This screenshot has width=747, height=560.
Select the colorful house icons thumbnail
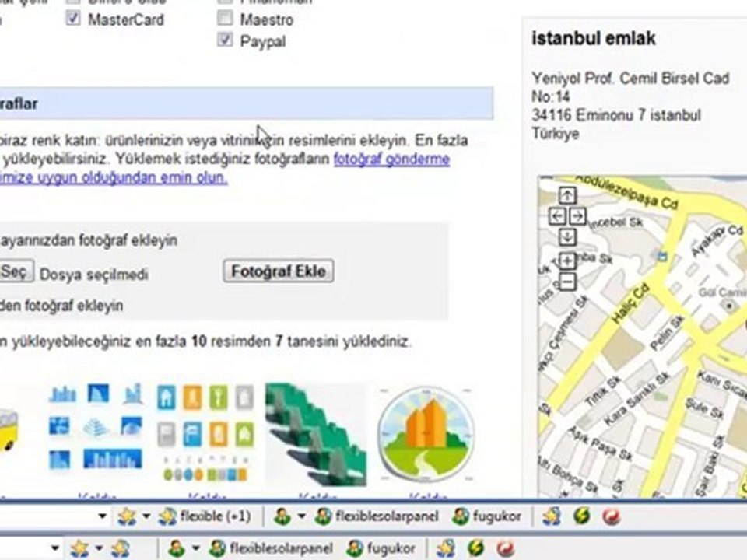tap(205, 432)
